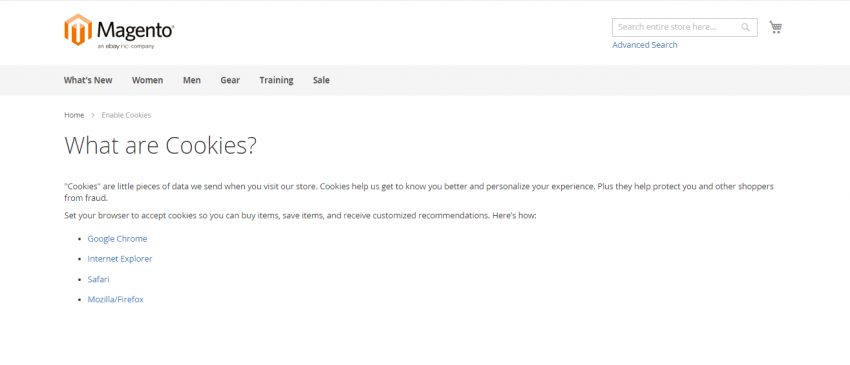This screenshot has height=365, width=850.
Task: Open the Training menu
Action: (x=276, y=80)
